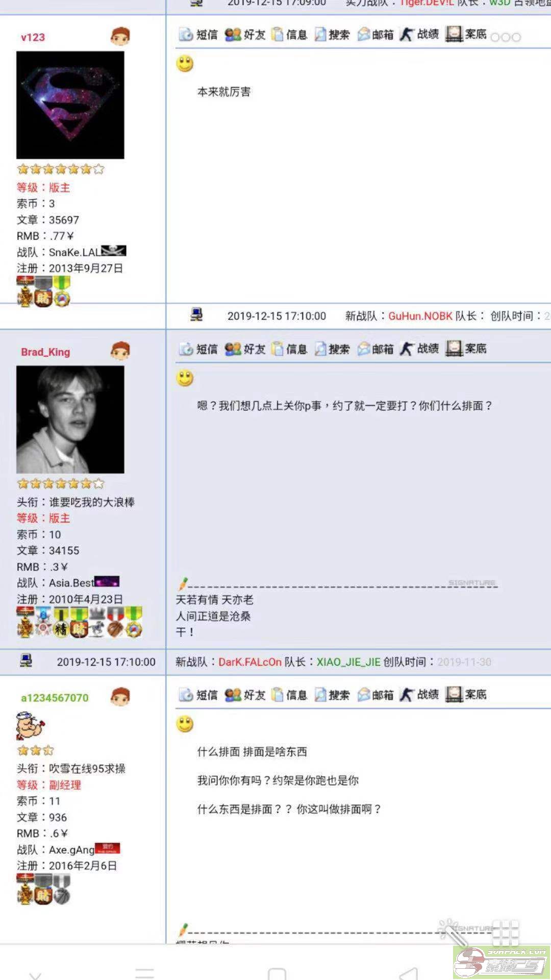Viewport: 551px width, 980px height.
Task: Open team captain XIAO_JIE_JIE link
Action: (x=348, y=662)
